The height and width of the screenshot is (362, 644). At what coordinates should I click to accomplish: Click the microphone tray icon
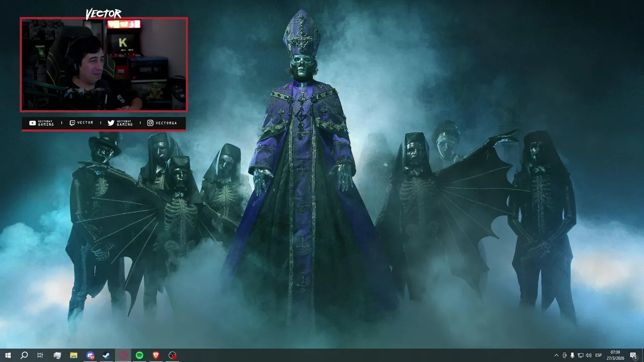(x=573, y=355)
